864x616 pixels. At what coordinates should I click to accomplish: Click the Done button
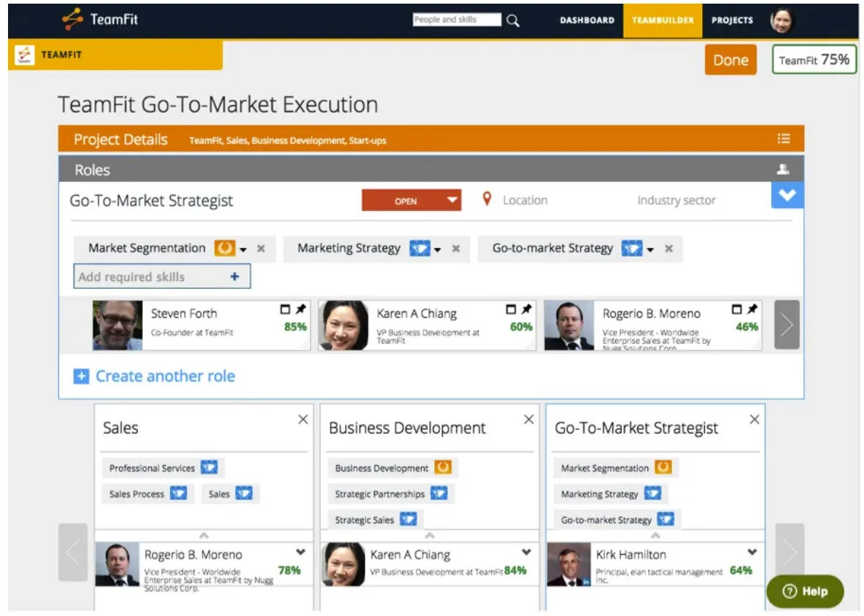(x=730, y=60)
